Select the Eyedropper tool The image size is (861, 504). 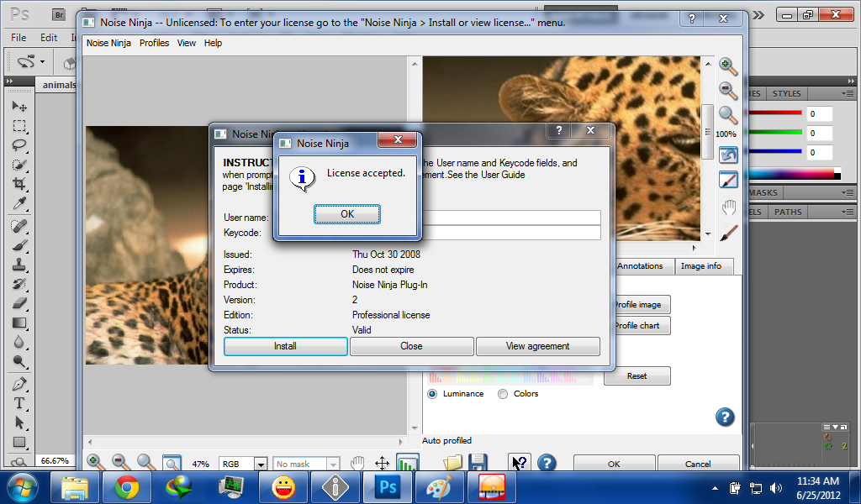point(20,203)
